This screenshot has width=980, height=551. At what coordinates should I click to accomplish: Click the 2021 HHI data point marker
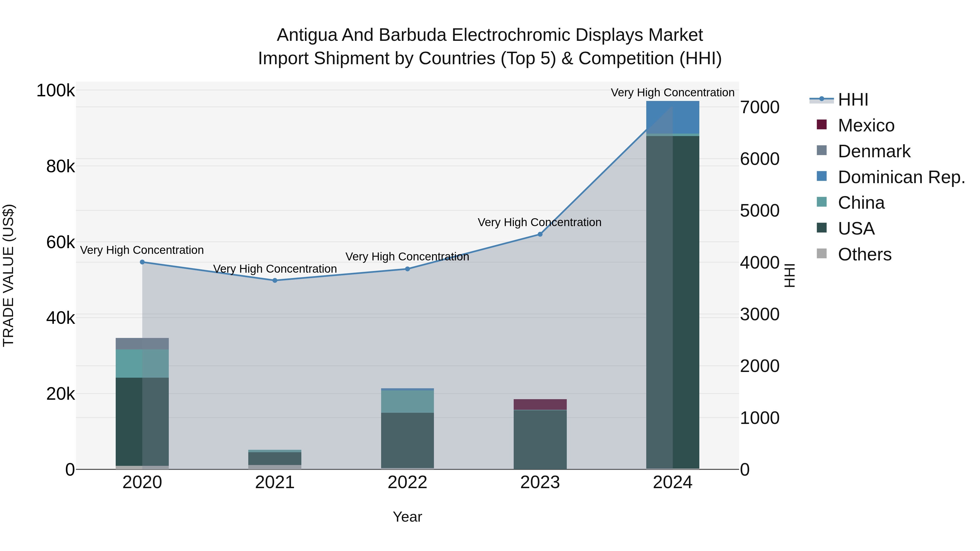pyautogui.click(x=275, y=281)
